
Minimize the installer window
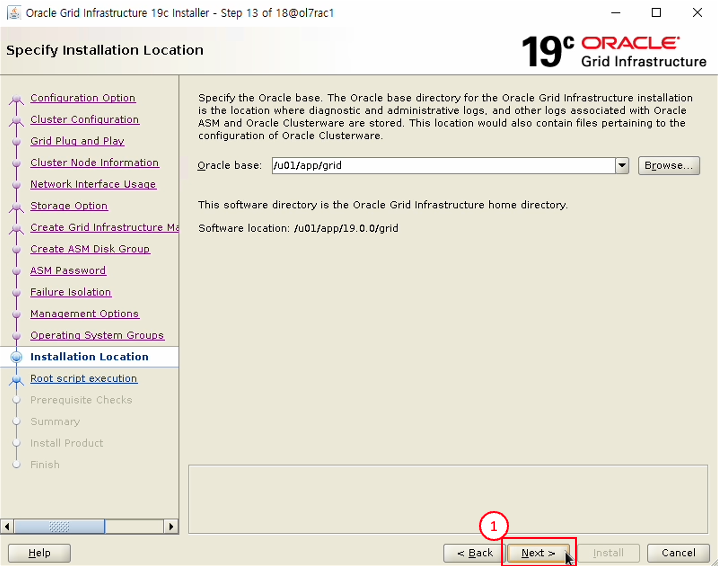click(616, 13)
